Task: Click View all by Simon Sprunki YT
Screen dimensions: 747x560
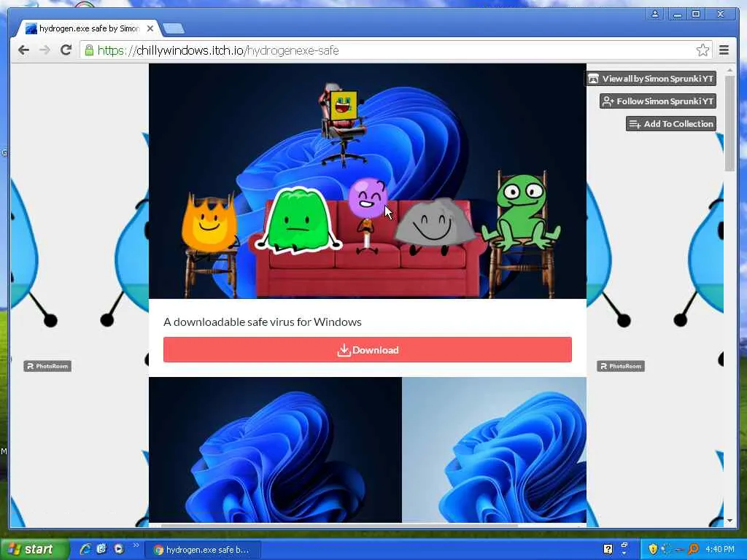Action: [651, 79]
